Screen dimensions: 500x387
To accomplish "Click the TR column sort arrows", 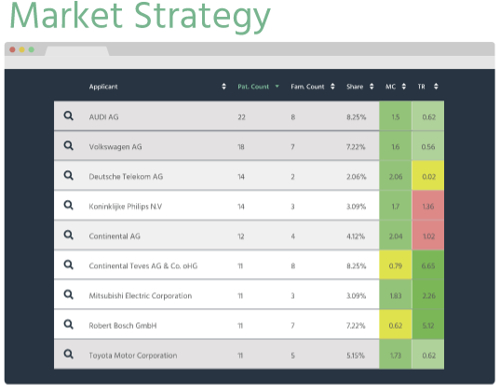I will click(436, 86).
